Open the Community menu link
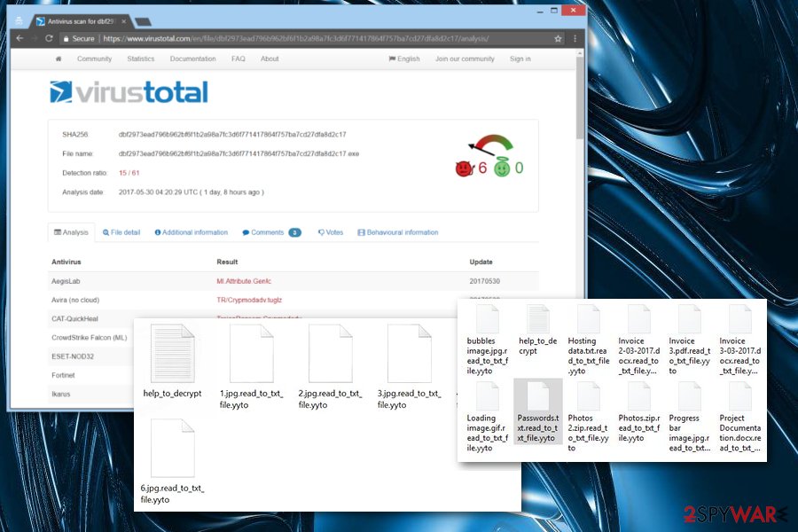 click(x=94, y=59)
